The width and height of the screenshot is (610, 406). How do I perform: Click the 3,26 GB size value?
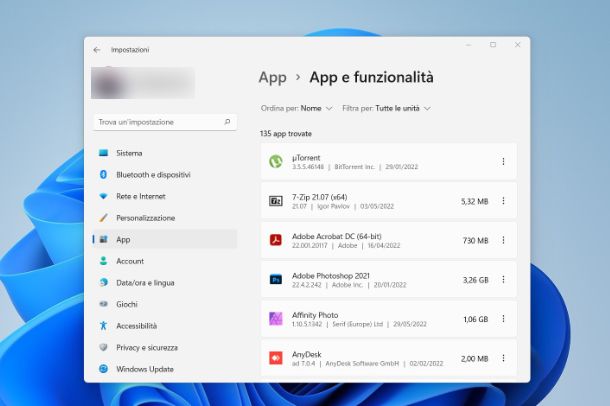[x=475, y=280]
